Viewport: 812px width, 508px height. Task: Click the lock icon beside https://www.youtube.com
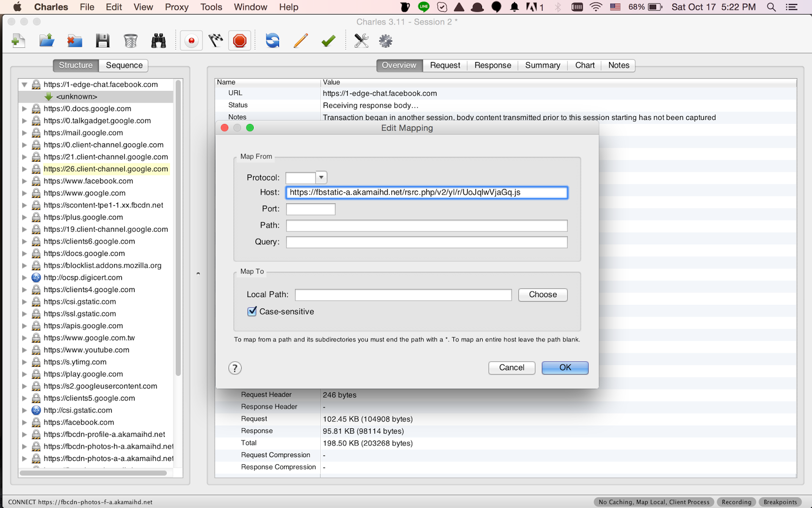pyautogui.click(x=36, y=350)
